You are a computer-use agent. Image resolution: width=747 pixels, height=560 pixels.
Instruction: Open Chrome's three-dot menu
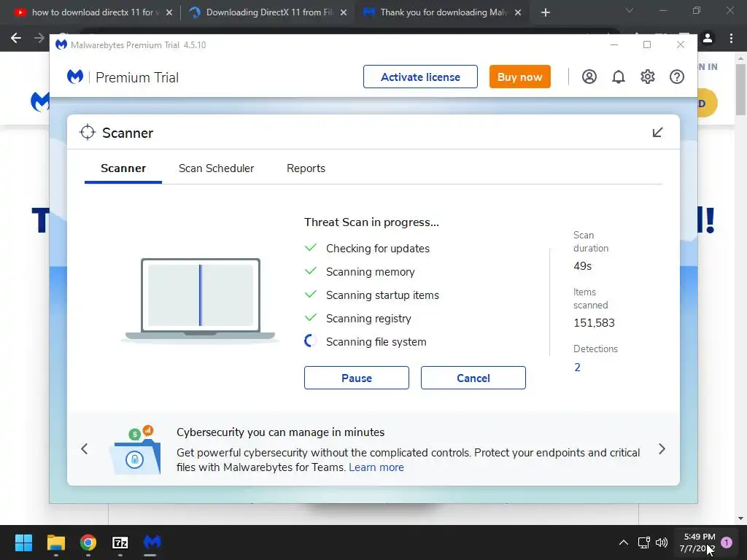[x=731, y=38]
